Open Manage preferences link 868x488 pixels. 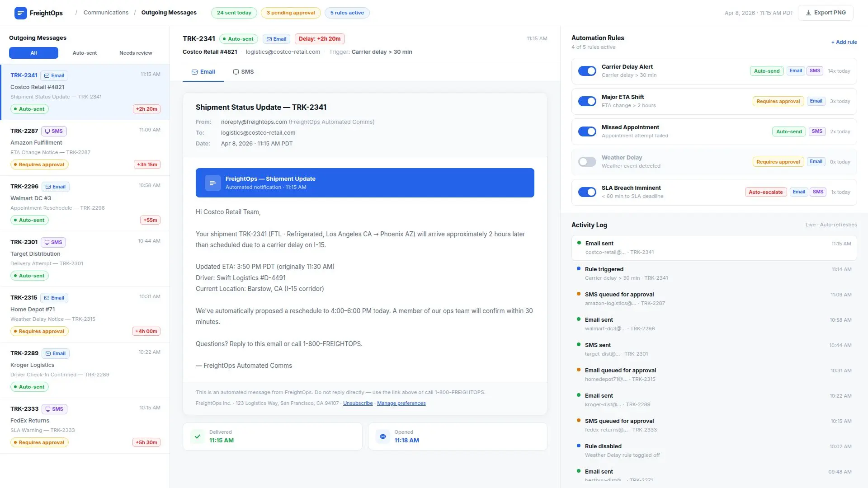401,403
